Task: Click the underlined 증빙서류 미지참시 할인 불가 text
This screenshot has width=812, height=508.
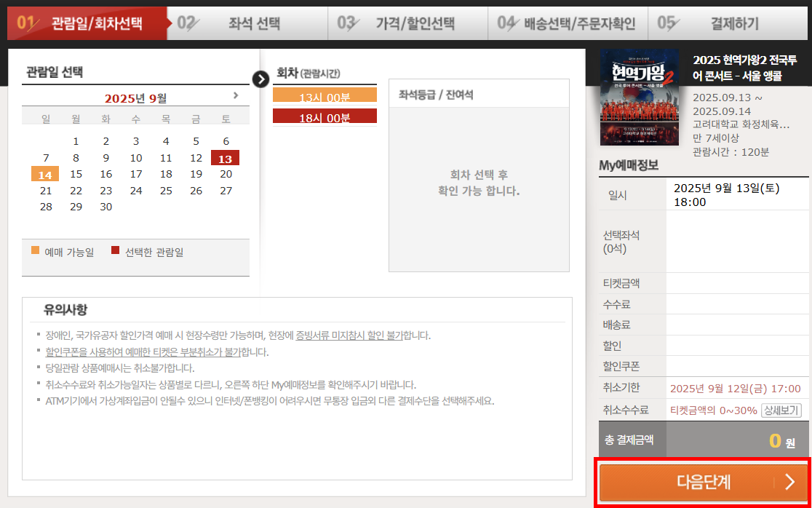Action: (349, 336)
